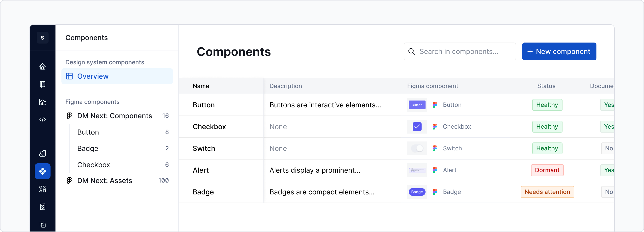Click the Dormant status badge for Alert
644x232 pixels.
[x=547, y=170]
